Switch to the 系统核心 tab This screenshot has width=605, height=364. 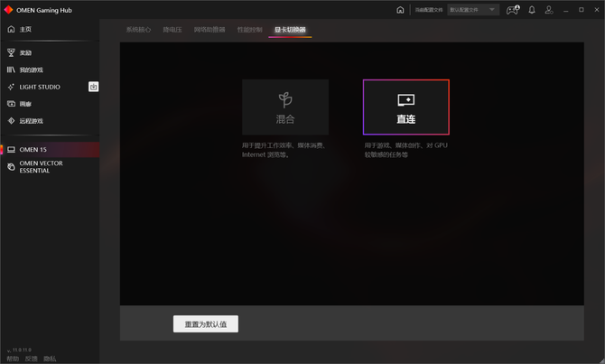click(138, 30)
